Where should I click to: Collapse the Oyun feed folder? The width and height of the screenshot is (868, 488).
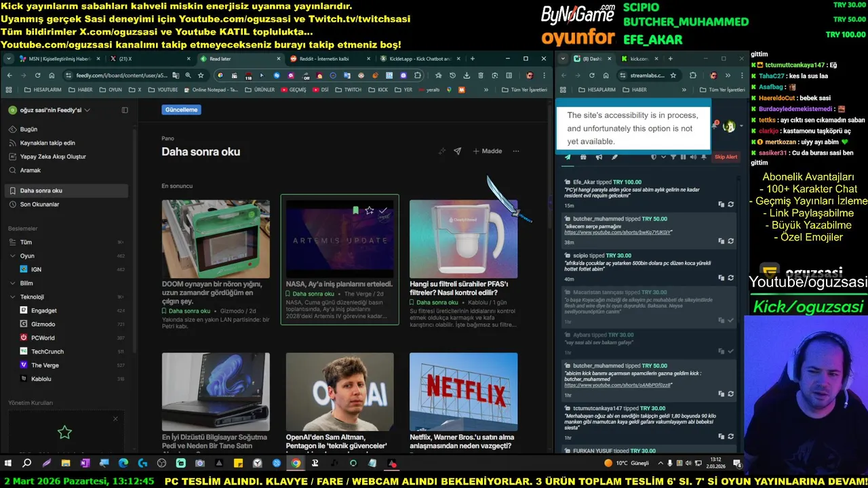tap(12, 256)
